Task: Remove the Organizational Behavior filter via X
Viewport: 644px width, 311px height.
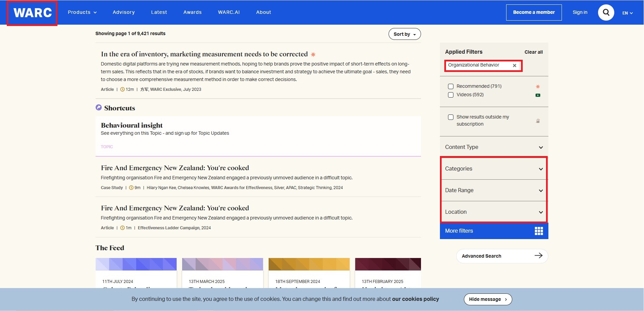Action: tap(514, 66)
